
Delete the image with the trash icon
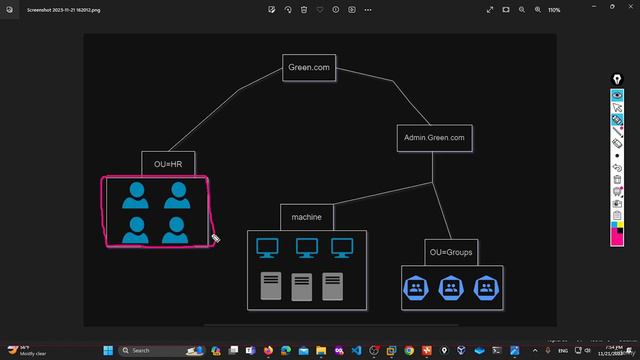click(x=304, y=10)
